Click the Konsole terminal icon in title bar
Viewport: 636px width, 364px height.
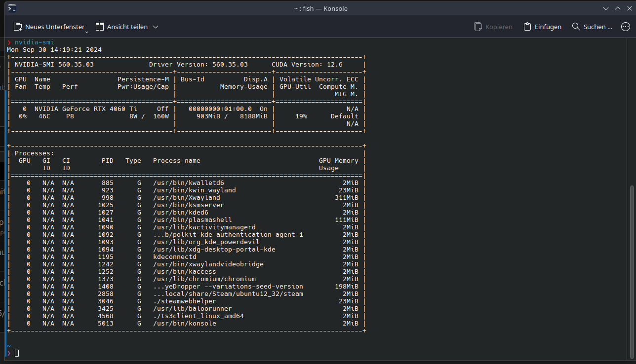[x=12, y=8]
